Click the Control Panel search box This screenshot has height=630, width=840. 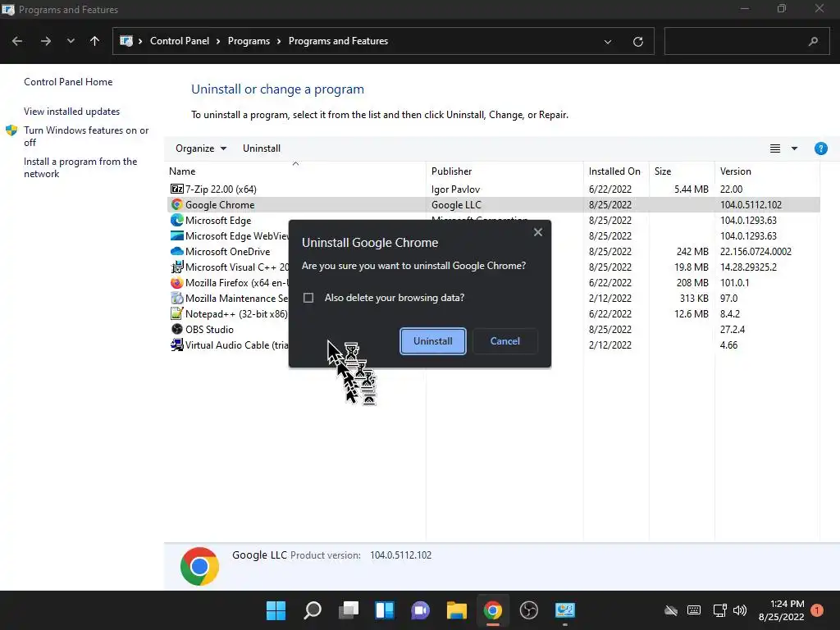click(746, 41)
